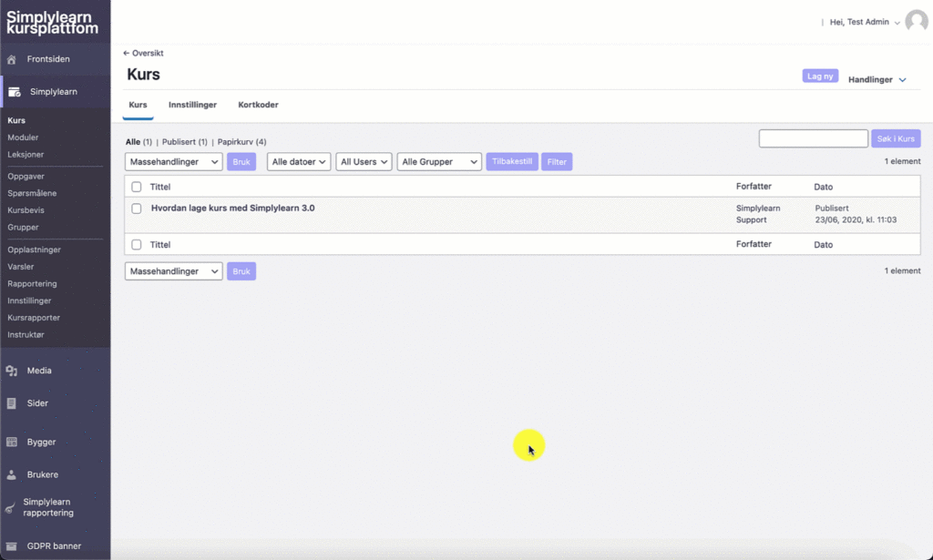This screenshot has width=933, height=560.
Task: Open the Brukere users icon
Action: (12, 474)
